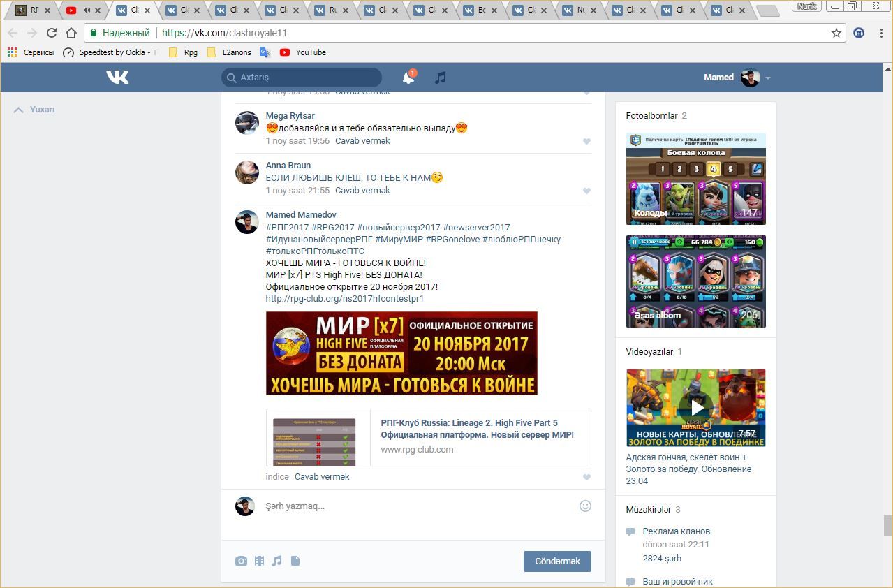Viewport: 893px width, 588px height.
Task: Play the Clash Royale video thumbnail
Action: click(x=696, y=408)
